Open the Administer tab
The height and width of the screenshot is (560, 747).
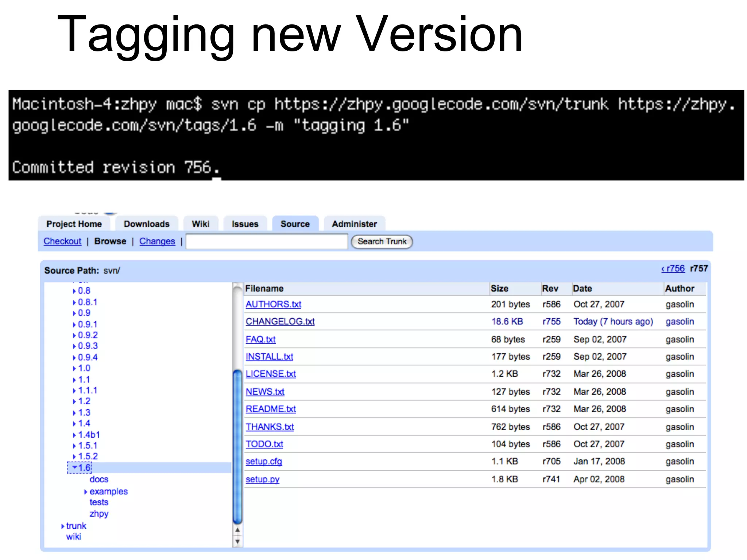[354, 224]
